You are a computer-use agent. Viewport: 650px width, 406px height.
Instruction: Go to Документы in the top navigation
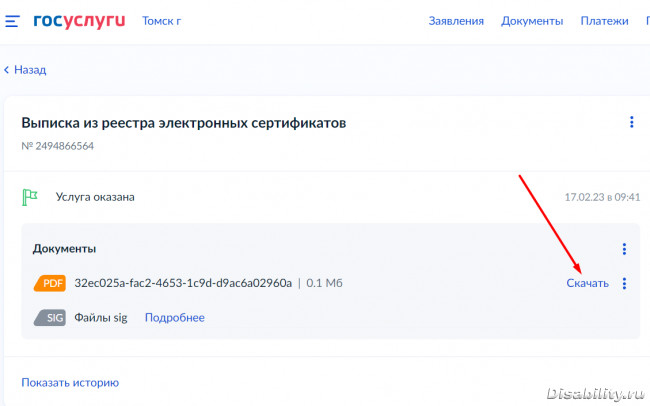(532, 21)
